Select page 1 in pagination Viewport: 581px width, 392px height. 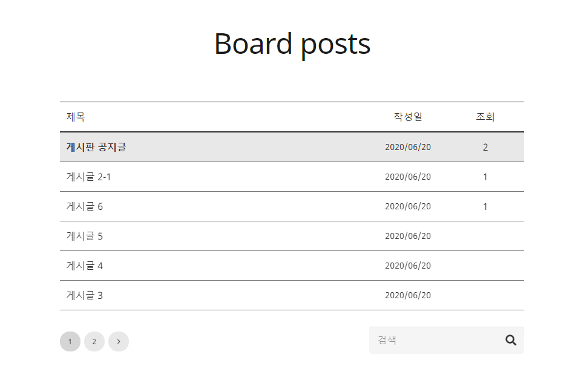70,341
